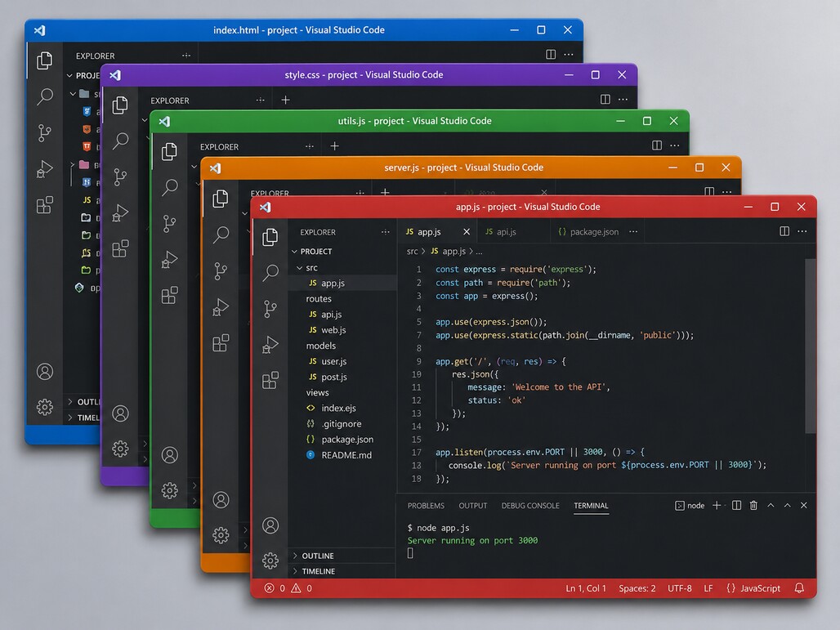Open Explorer view in style.css window
This screenshot has width=840, height=630.
(x=120, y=105)
